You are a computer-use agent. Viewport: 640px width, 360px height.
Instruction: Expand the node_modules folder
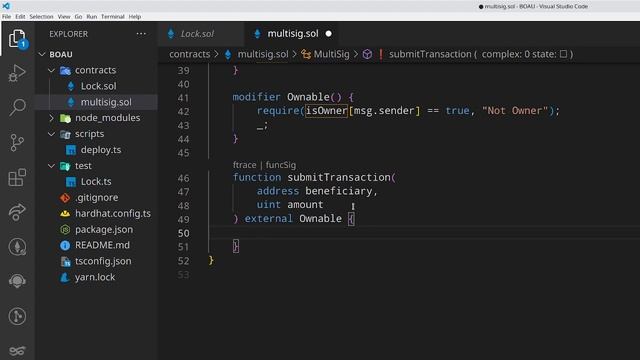pos(51,118)
